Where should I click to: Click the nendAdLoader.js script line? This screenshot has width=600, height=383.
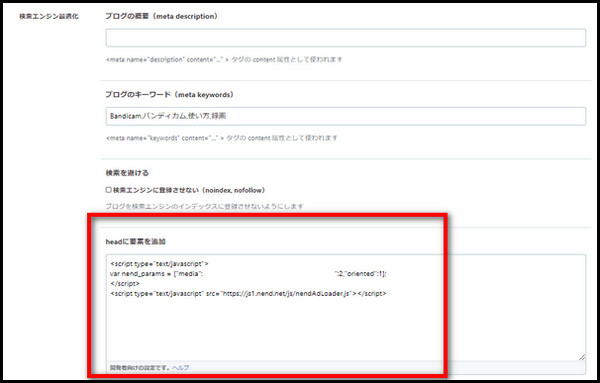[x=248, y=293]
